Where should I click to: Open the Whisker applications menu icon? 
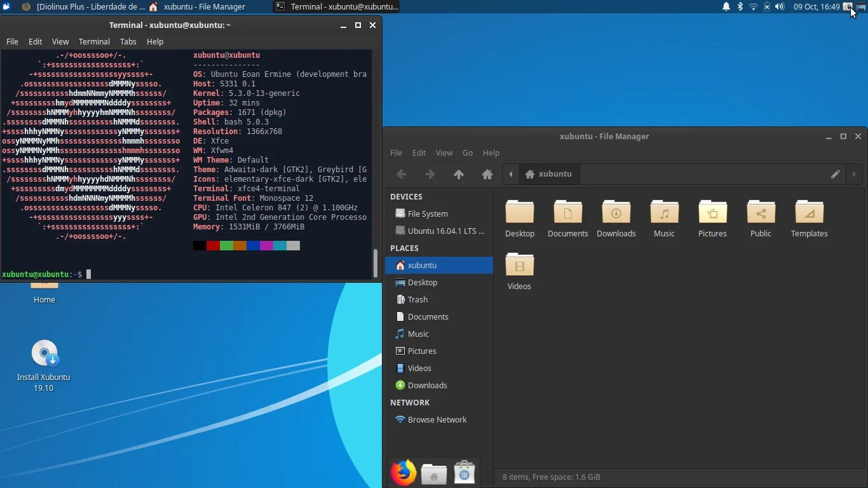pos(6,6)
